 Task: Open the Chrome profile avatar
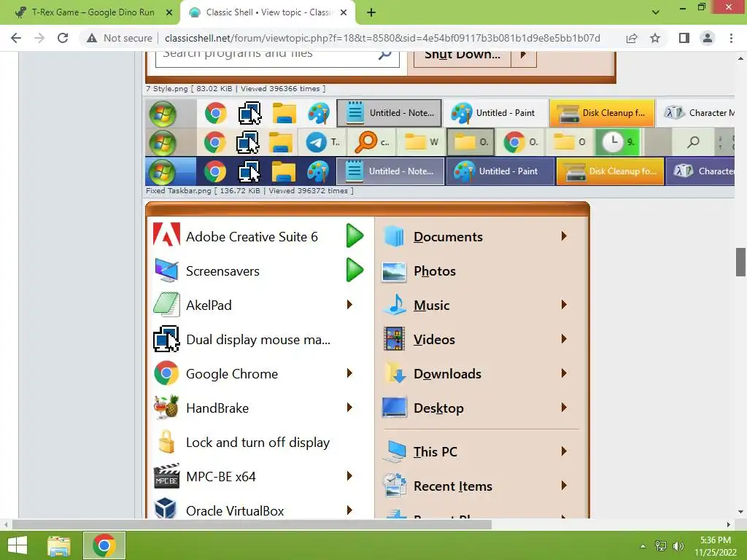click(x=708, y=38)
